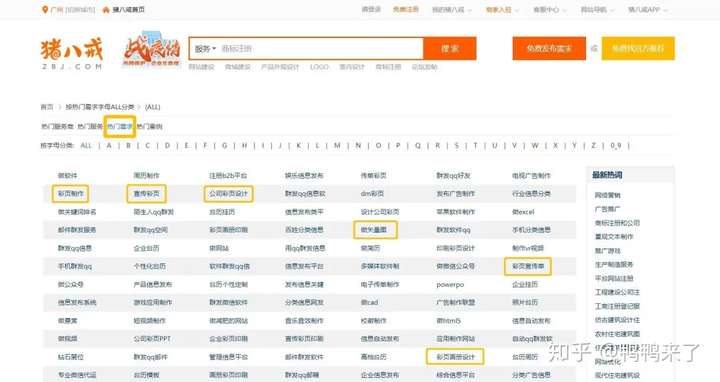Expand the 网站导航 dropdown
720x382 pixels.
[x=597, y=10]
